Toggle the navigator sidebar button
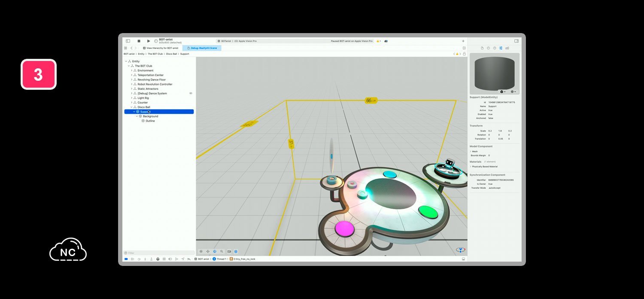Image resolution: width=644 pixels, height=299 pixels. (128, 41)
